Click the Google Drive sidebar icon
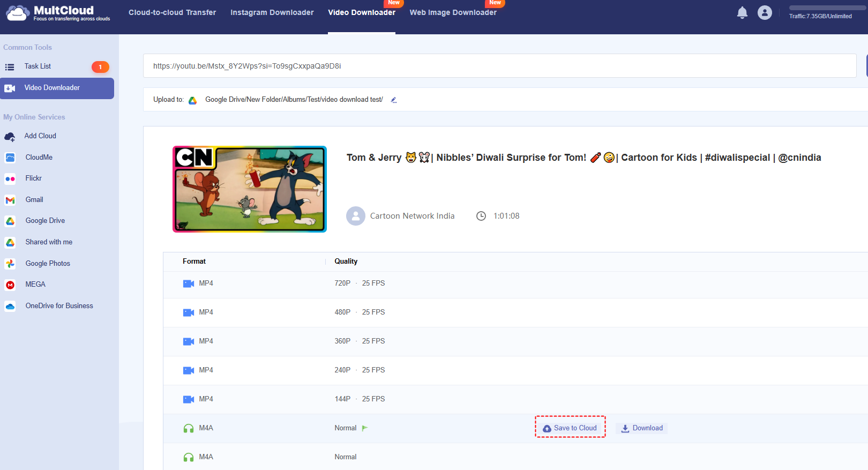 pos(10,221)
